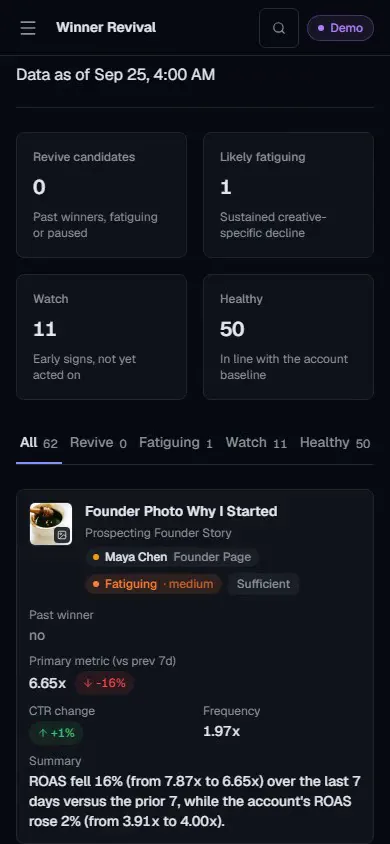The width and height of the screenshot is (390, 844).
Task: Open Founder Photo Why I Started title
Action: tap(181, 511)
